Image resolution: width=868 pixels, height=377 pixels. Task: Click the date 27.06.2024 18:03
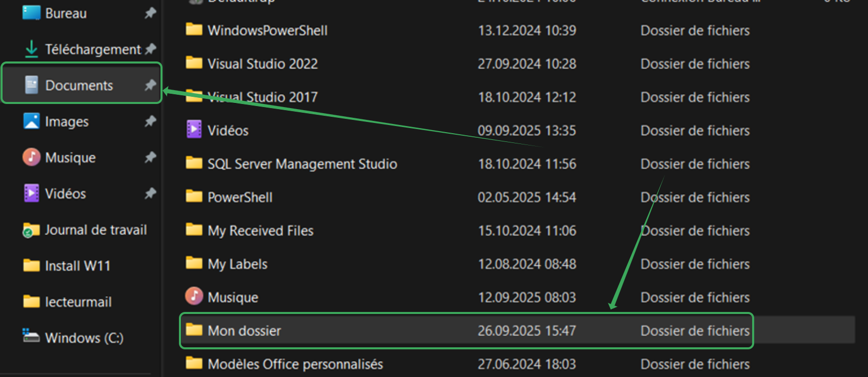[527, 364]
